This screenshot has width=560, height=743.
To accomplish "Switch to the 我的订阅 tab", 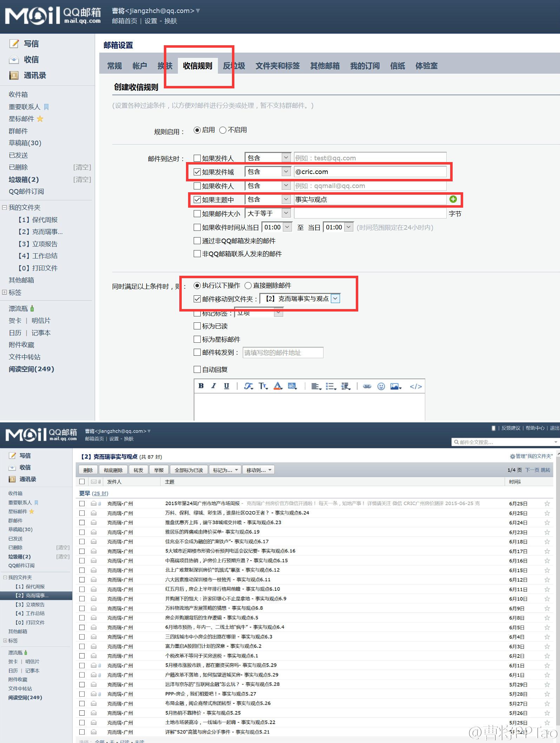I will pos(365,66).
